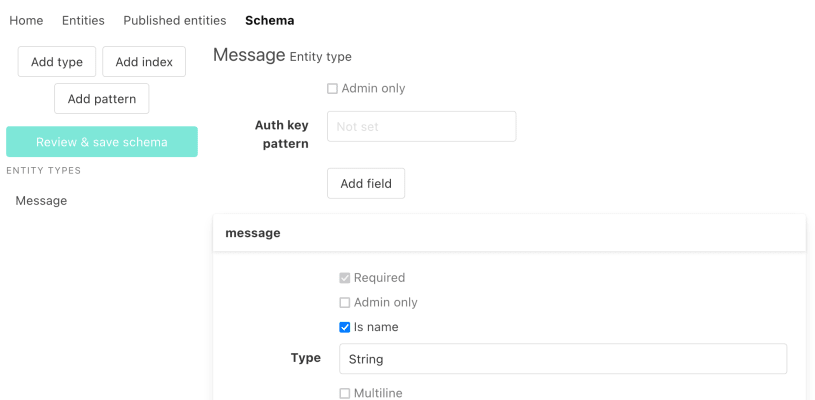
Task: Uncheck the Is name checkbox
Action: (345, 327)
